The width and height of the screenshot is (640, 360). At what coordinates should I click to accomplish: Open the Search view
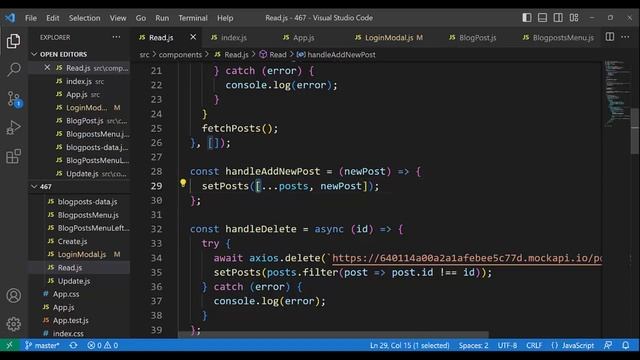click(13, 70)
